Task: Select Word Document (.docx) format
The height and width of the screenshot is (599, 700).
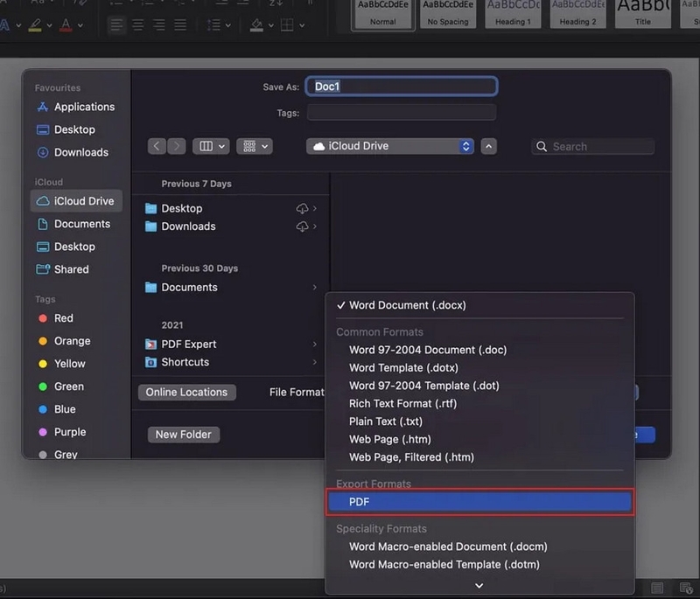Action: (x=407, y=305)
